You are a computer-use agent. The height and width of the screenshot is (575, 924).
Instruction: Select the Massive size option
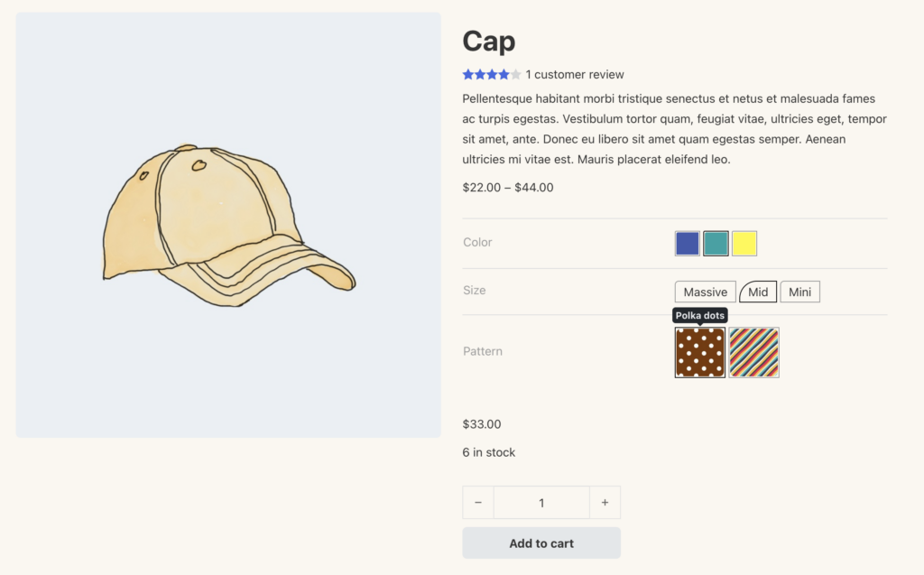pos(705,292)
